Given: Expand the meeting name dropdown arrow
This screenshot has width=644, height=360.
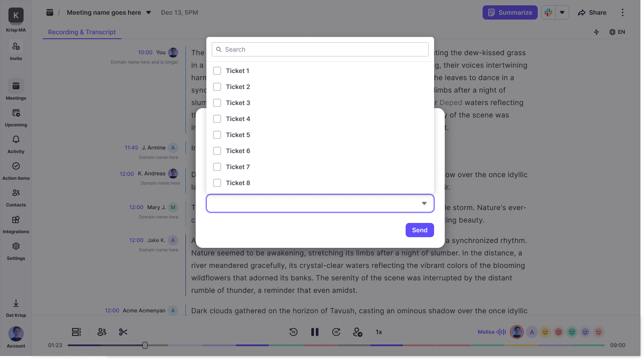Looking at the screenshot, I should point(149,12).
